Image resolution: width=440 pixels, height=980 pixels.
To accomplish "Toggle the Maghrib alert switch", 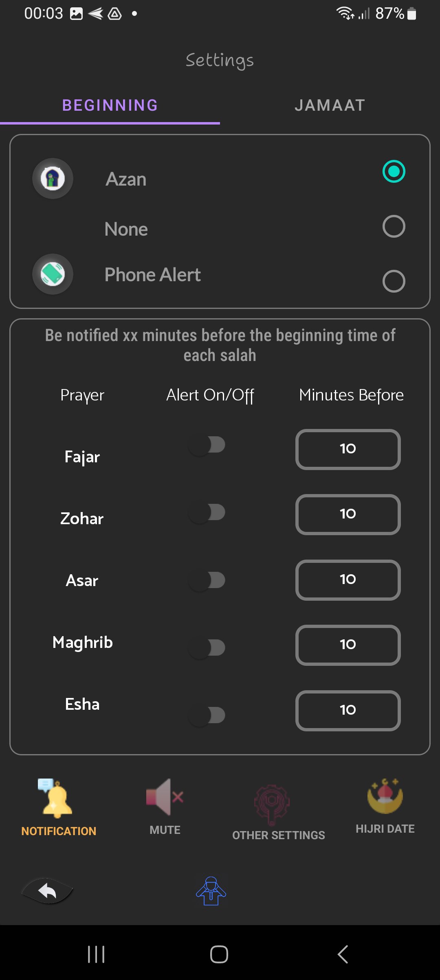I will coord(207,648).
